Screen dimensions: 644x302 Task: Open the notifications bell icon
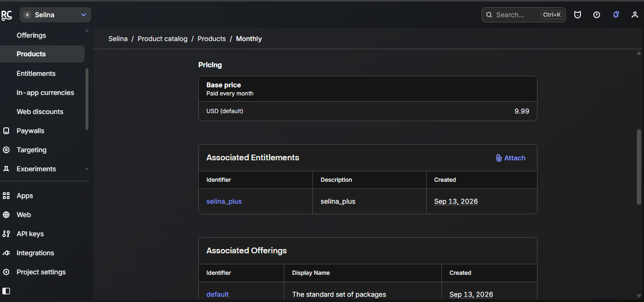click(616, 15)
